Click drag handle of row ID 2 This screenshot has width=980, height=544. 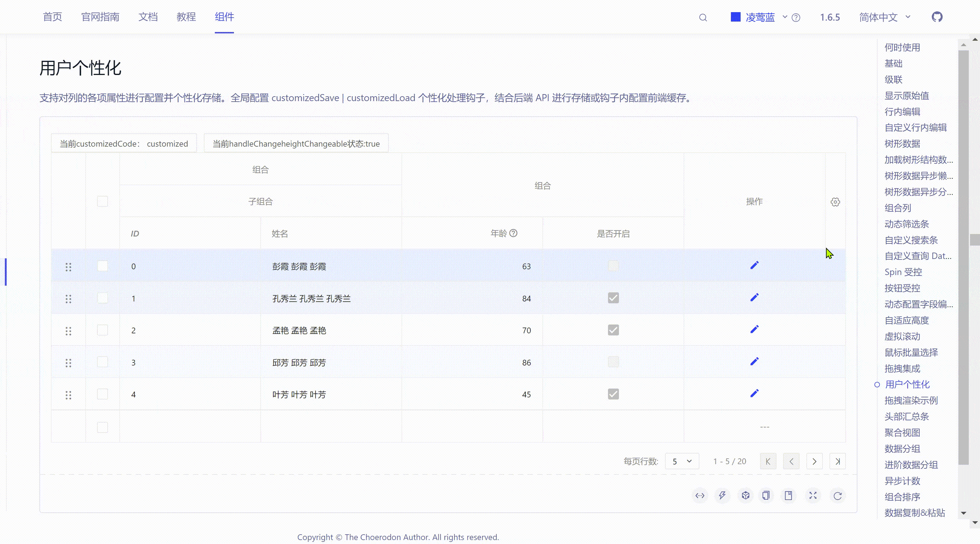pyautogui.click(x=69, y=331)
